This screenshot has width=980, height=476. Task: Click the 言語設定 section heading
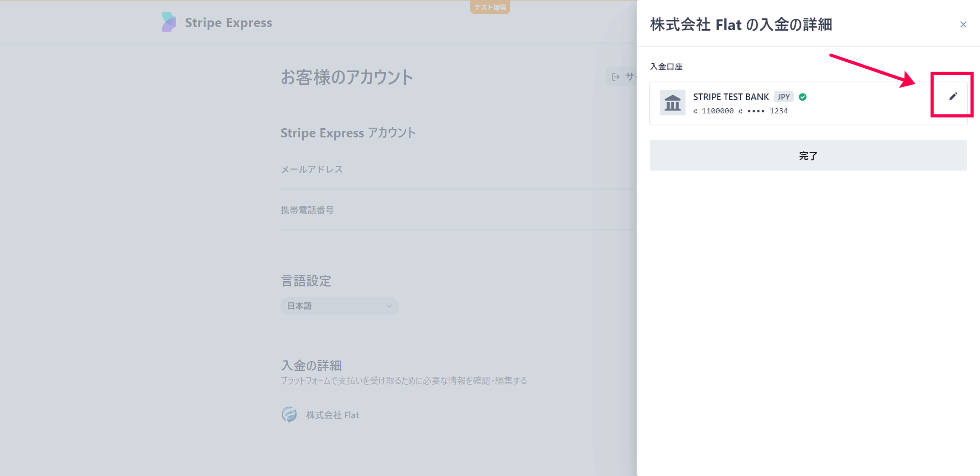tap(306, 281)
